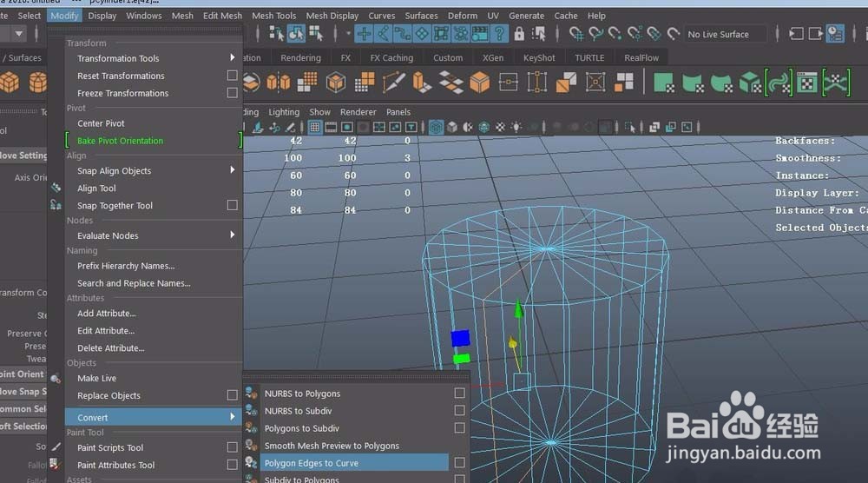Screen dimensions: 868x483
Task: Open Polygon Edges to Curve option box
Action: [459, 462]
